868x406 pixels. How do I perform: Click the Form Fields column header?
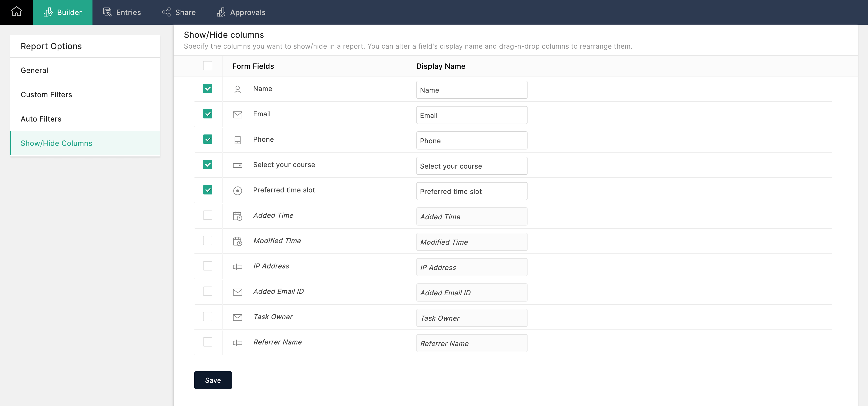[x=253, y=66]
